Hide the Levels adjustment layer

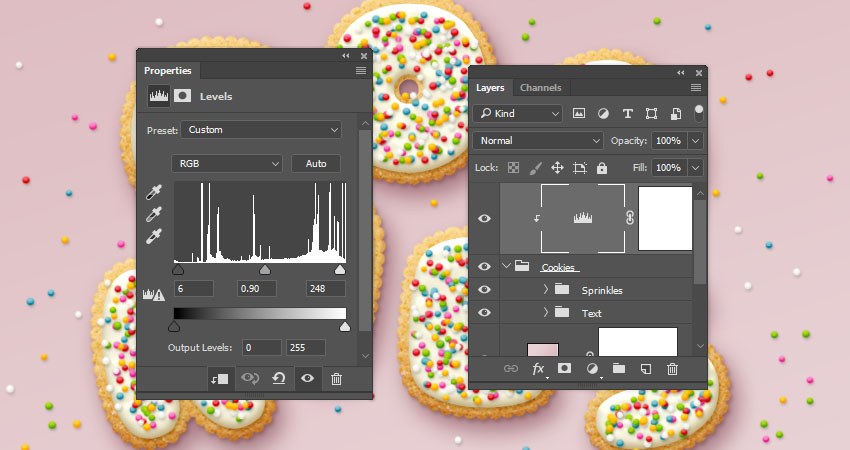tap(485, 218)
